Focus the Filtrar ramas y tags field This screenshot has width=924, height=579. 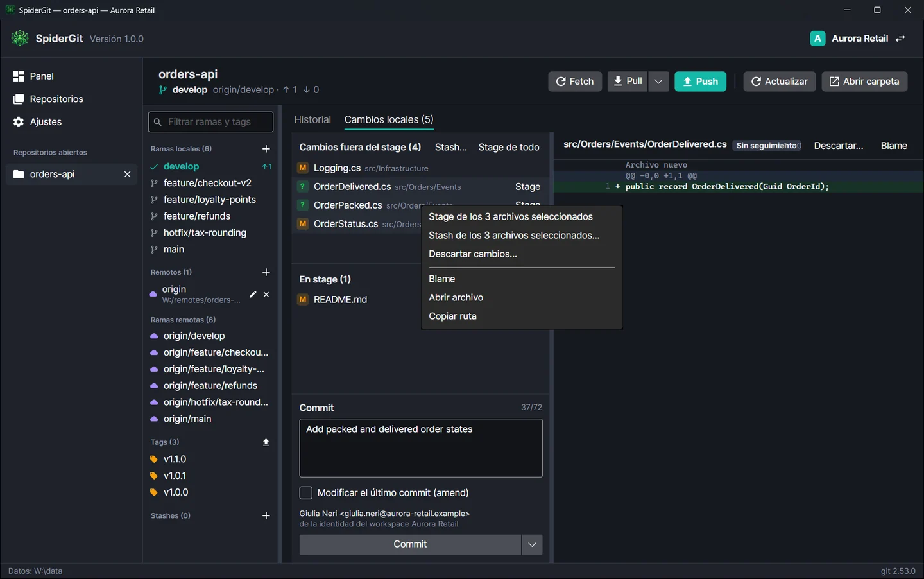[210, 122]
